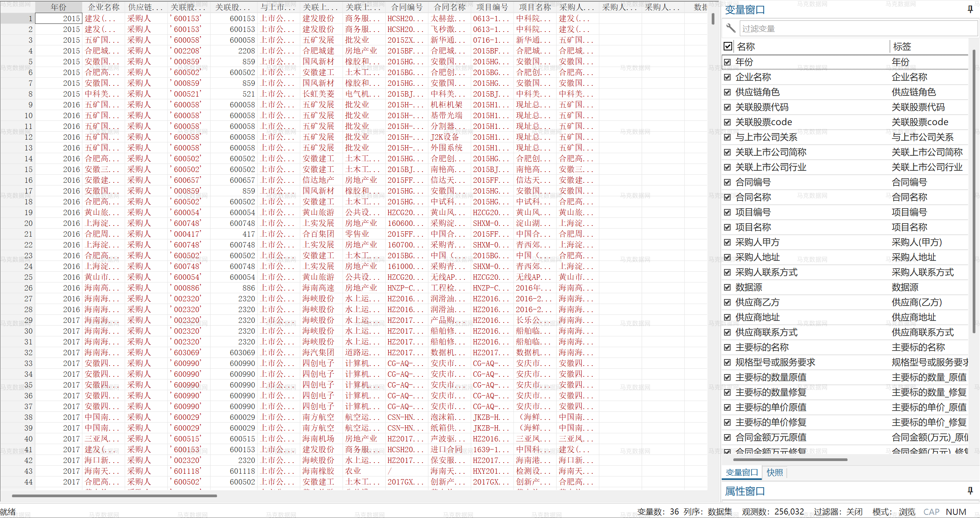Click cell 海南高速 in row 26

click(x=321, y=288)
